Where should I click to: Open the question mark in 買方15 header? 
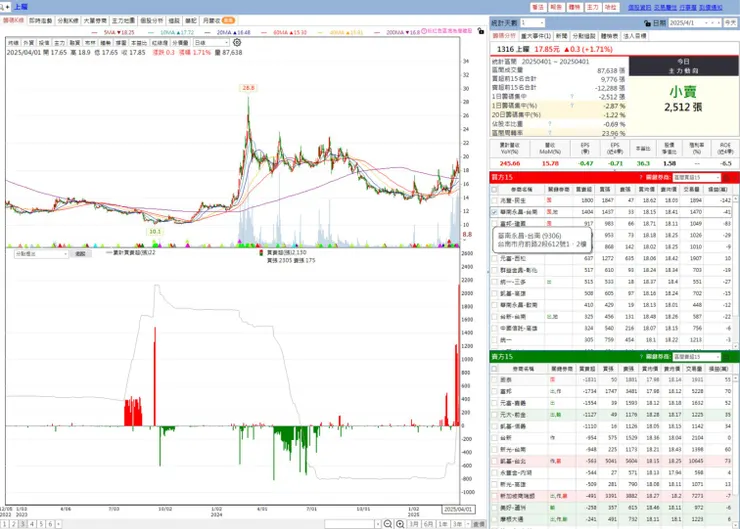click(x=641, y=177)
